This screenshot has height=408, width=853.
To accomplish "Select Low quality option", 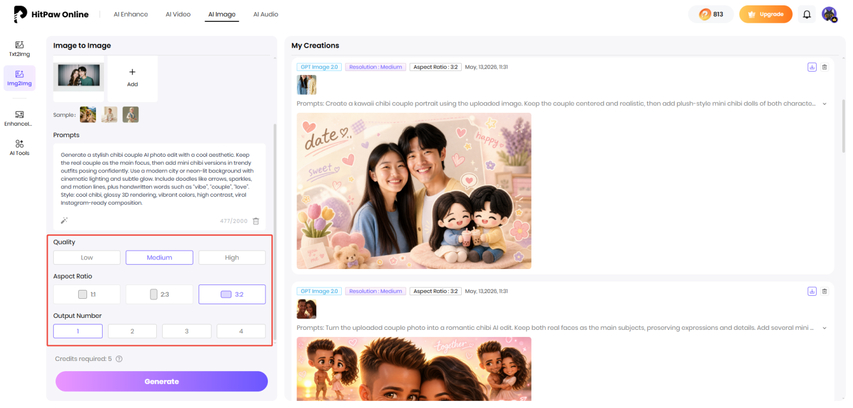I will point(87,258).
